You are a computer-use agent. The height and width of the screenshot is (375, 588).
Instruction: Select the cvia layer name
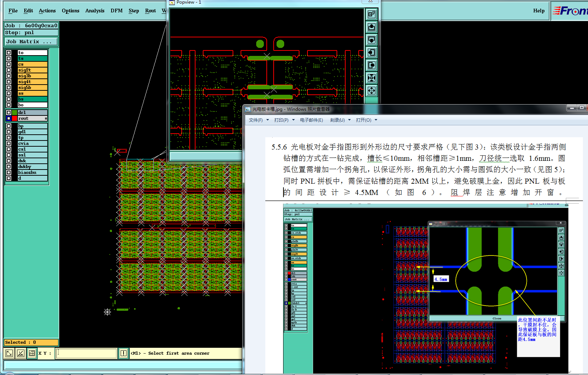pyautogui.click(x=32, y=143)
